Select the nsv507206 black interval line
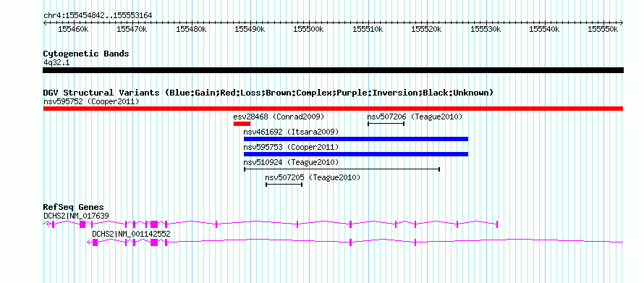This screenshot has height=283, width=644. (x=386, y=124)
